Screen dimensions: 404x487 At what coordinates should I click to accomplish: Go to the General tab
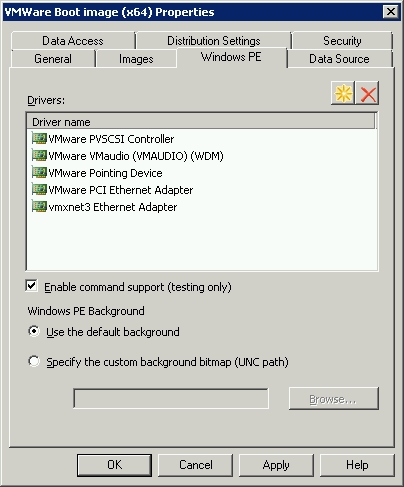coord(53,59)
